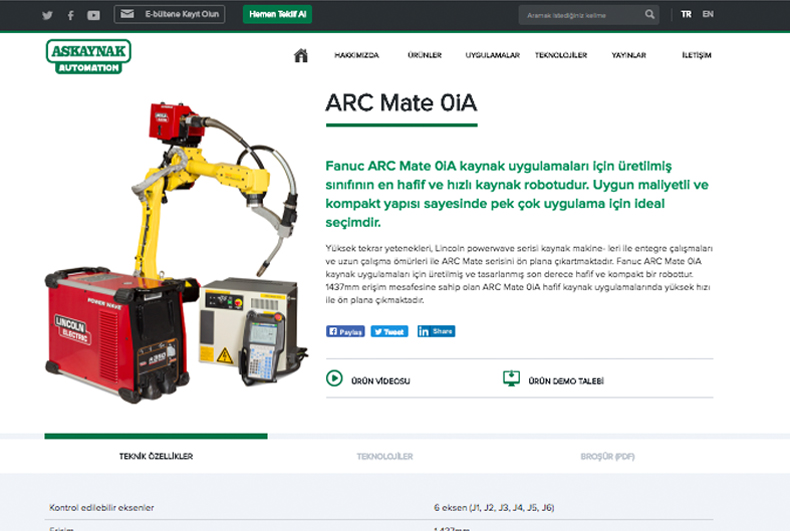Click the LinkedIn Share button
Image resolution: width=790 pixels, height=531 pixels.
(x=436, y=331)
